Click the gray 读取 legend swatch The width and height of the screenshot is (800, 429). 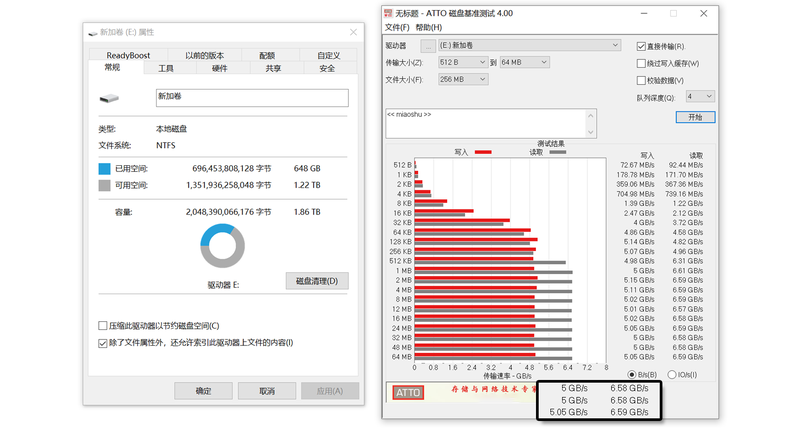(x=558, y=152)
